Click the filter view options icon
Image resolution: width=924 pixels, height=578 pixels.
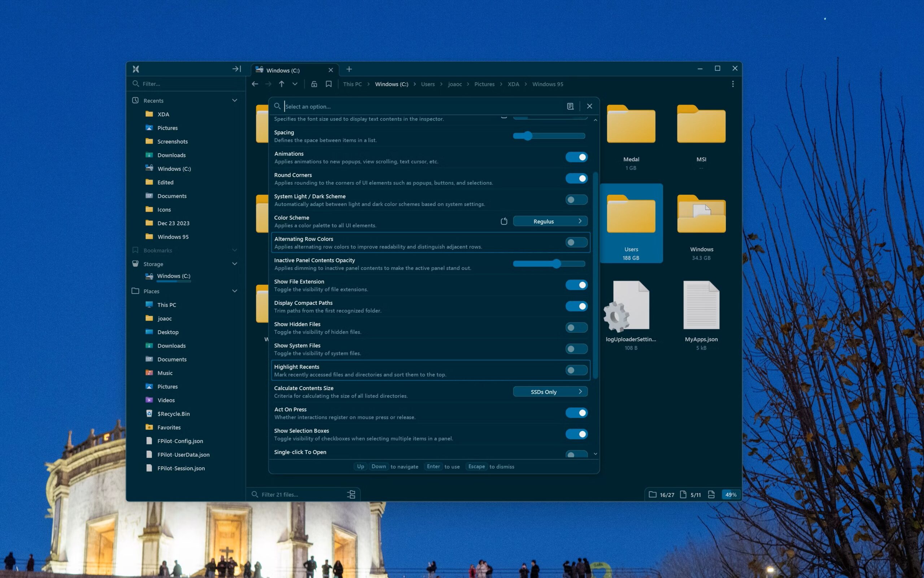[351, 494]
